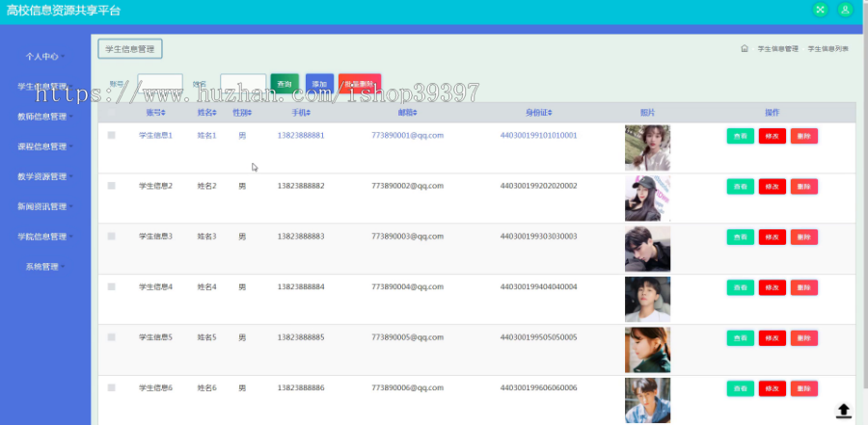Toggle fullscreen icon in top bar

tap(821, 10)
